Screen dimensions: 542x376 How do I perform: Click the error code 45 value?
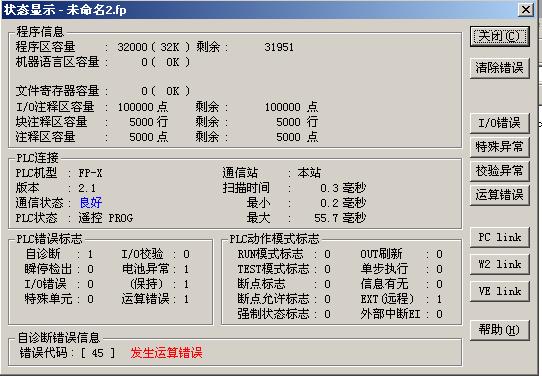(98, 353)
